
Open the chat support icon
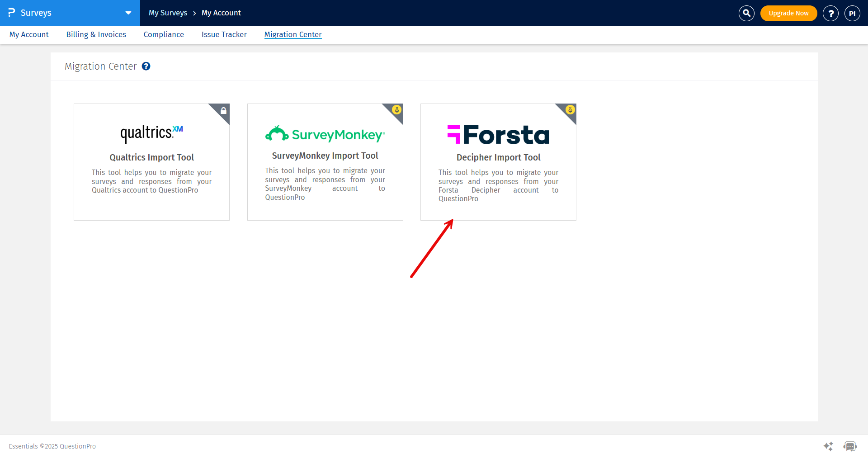click(x=850, y=446)
